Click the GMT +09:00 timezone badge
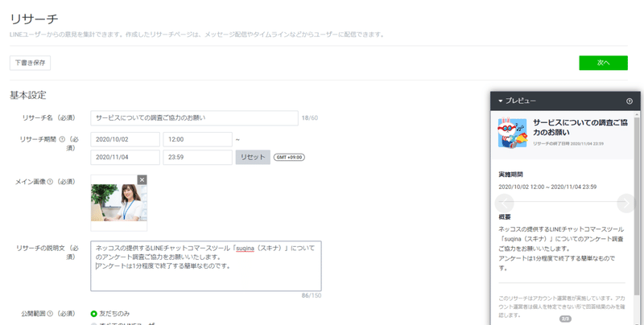 [289, 157]
